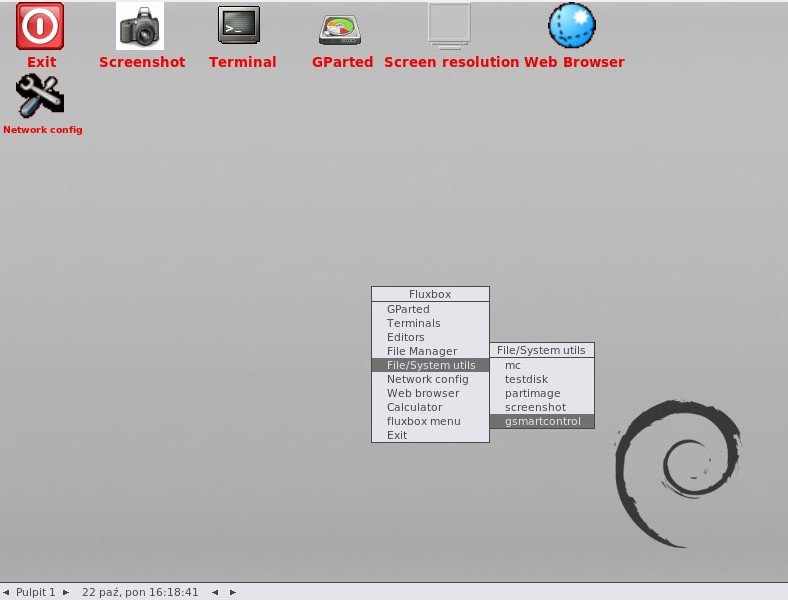Expand Terminals submenu in Fluxbox menu
The height and width of the screenshot is (600, 788).
430,323
